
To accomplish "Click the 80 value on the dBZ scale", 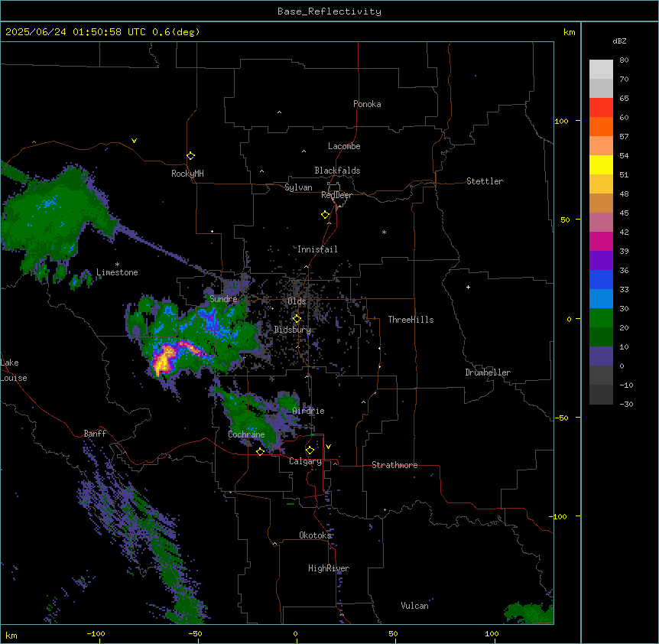I will (x=624, y=60).
